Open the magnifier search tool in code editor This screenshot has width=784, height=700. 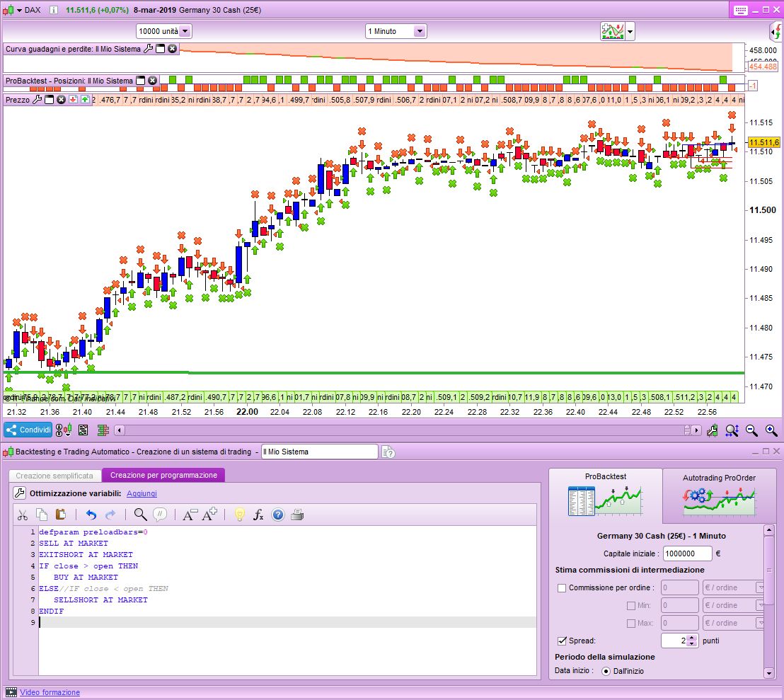pyautogui.click(x=140, y=515)
